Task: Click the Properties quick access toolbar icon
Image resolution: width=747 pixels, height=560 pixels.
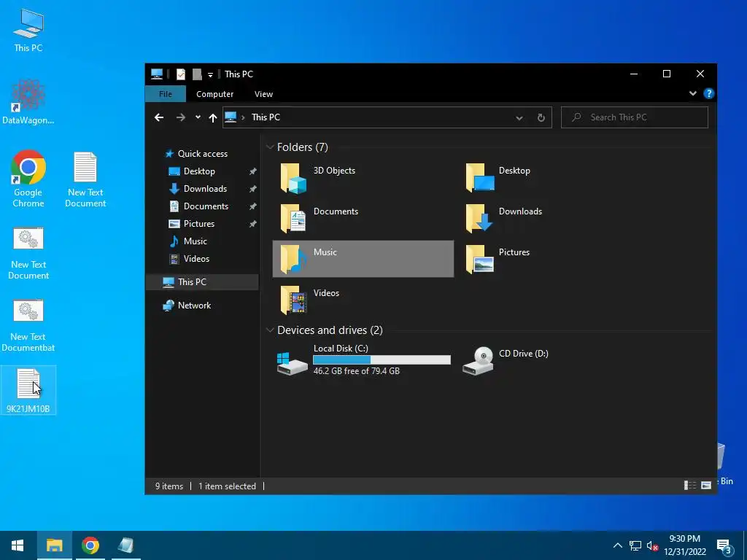Action: coord(181,74)
